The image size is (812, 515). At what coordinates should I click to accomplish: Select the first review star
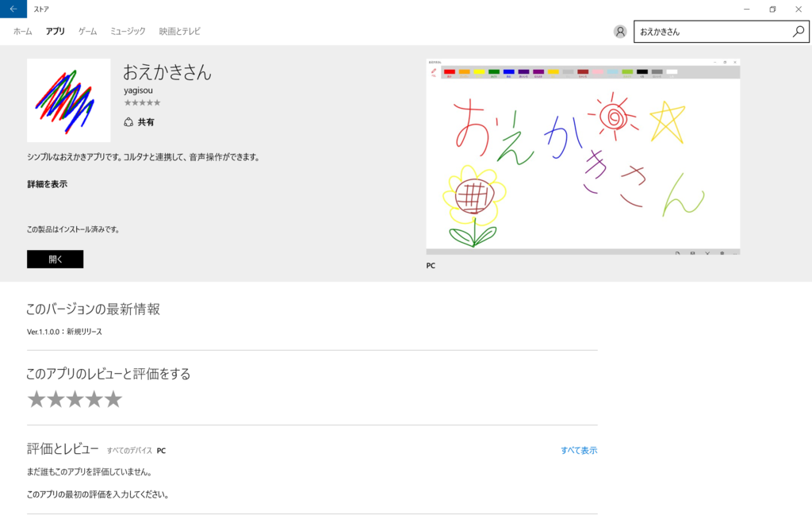click(35, 399)
